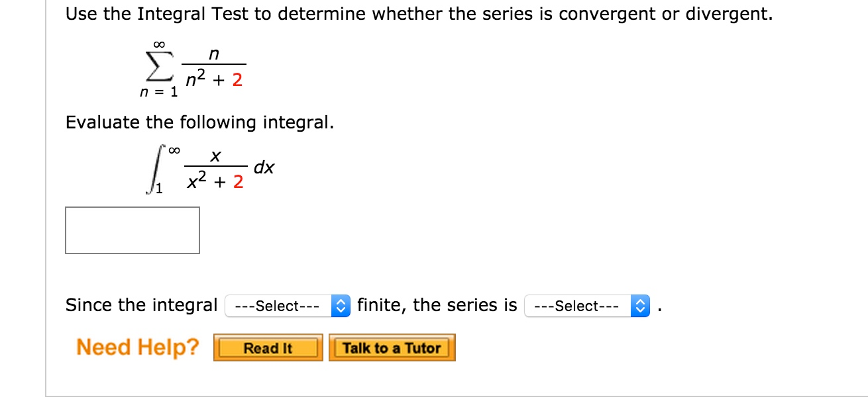Click the summation series expression
This screenshot has width=868, height=413.
192,69
